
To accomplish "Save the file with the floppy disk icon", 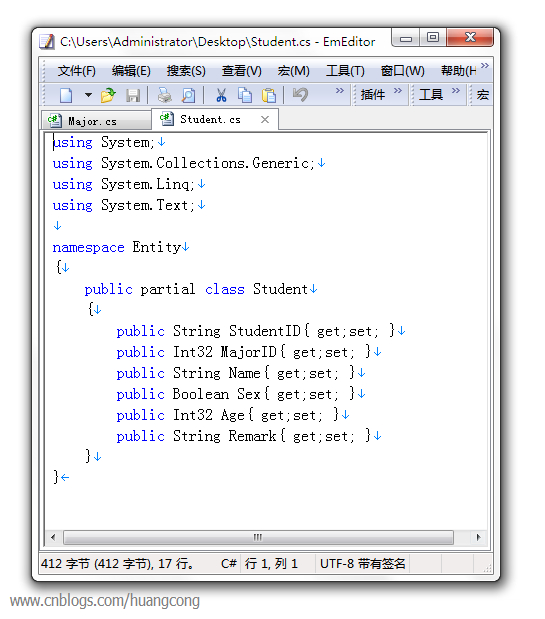I will pyautogui.click(x=133, y=96).
